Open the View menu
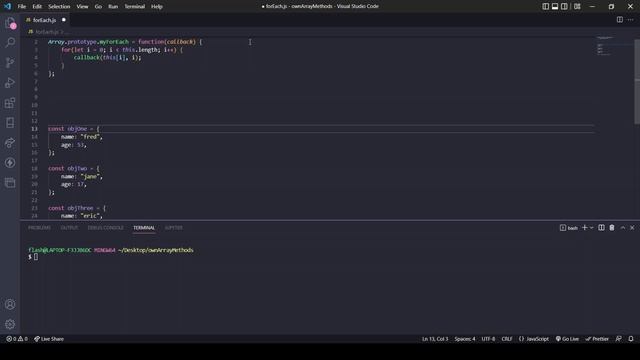 tap(82, 7)
